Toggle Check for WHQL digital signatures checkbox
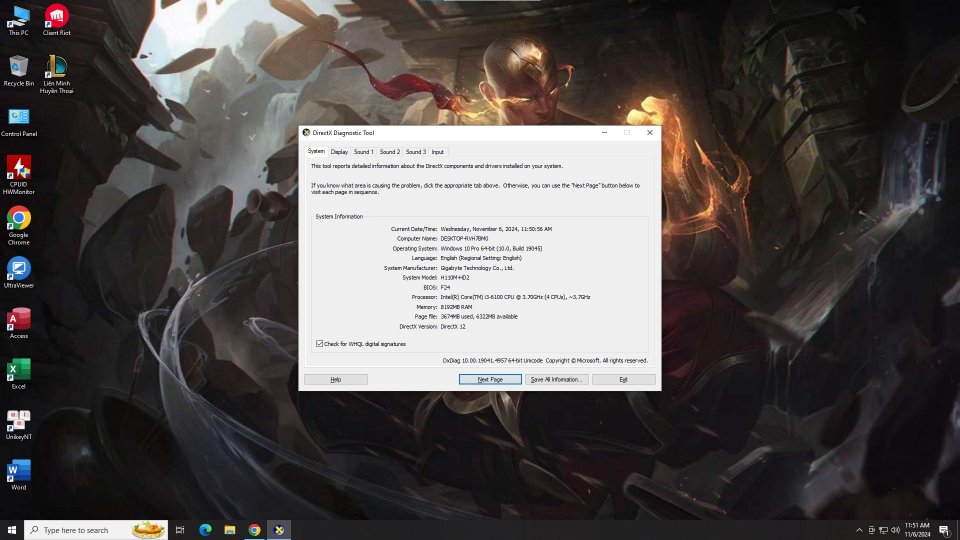Image resolution: width=960 pixels, height=540 pixels. [x=320, y=343]
